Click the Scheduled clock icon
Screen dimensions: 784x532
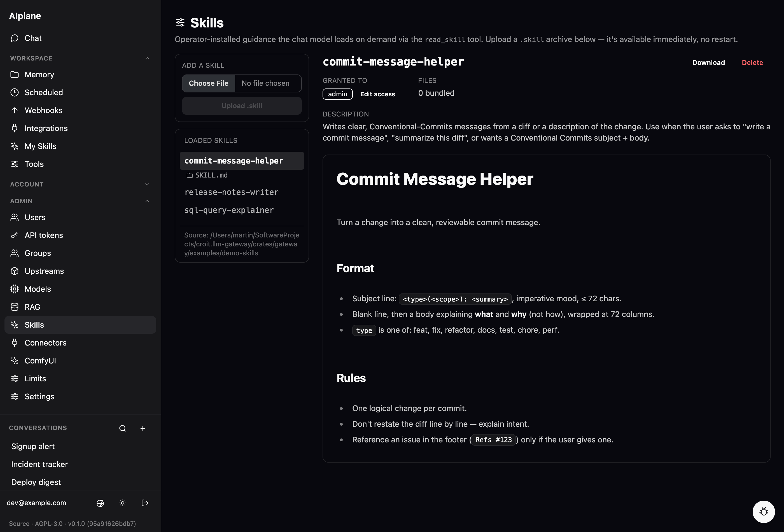tap(15, 92)
